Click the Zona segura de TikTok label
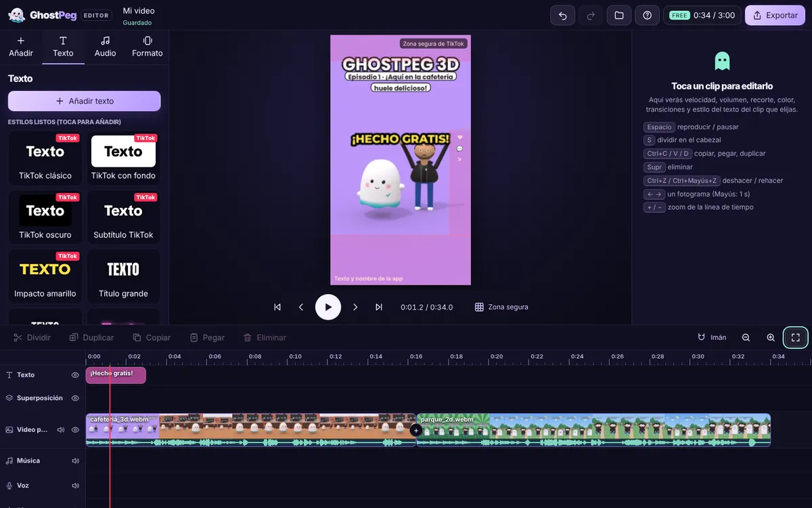This screenshot has height=508, width=812. 434,43
